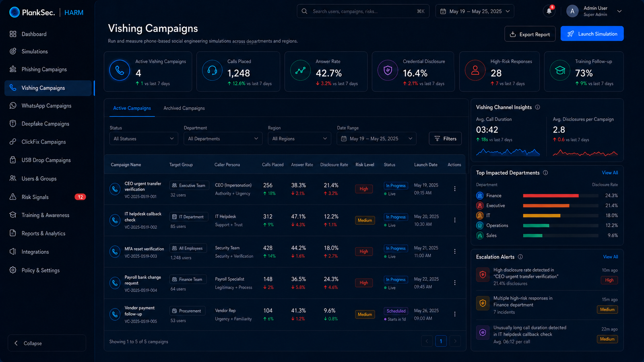Click phone icon in Active Vishing Campaigns card

point(120,70)
